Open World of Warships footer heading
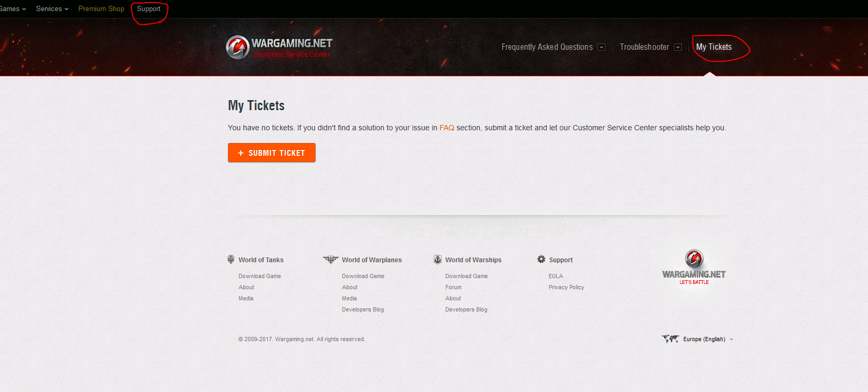 (474, 260)
